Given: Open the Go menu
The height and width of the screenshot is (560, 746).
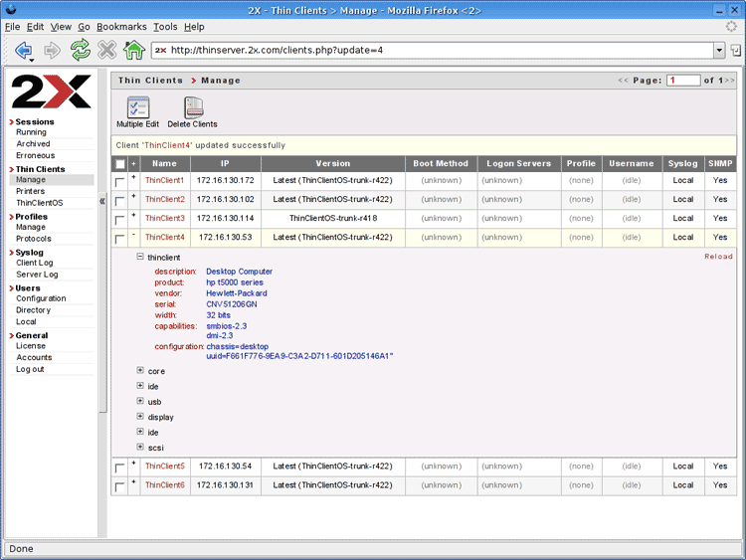Looking at the screenshot, I should [x=84, y=27].
